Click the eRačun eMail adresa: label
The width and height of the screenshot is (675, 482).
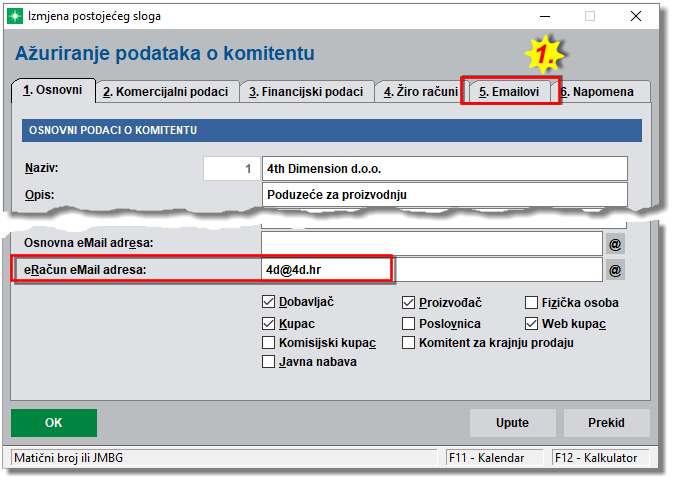tap(85, 270)
